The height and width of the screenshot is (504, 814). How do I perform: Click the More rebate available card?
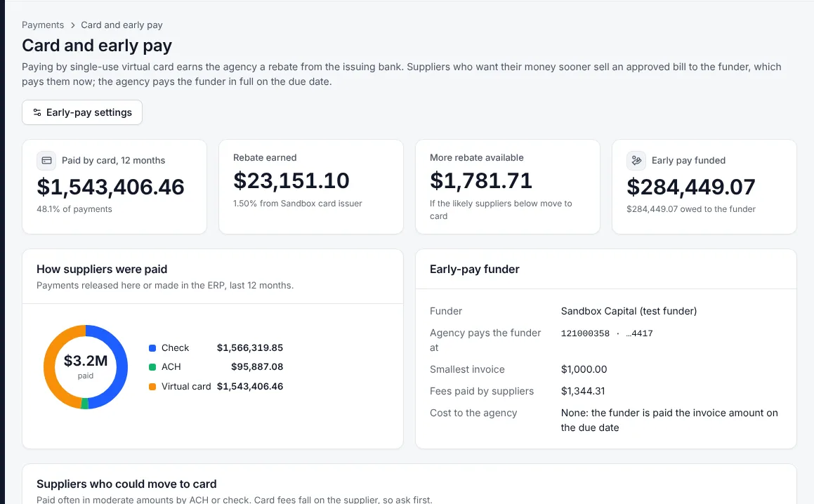click(x=508, y=186)
